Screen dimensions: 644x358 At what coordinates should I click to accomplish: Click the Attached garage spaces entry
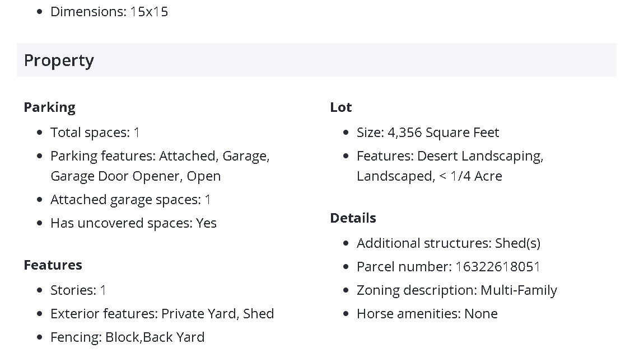pos(130,200)
